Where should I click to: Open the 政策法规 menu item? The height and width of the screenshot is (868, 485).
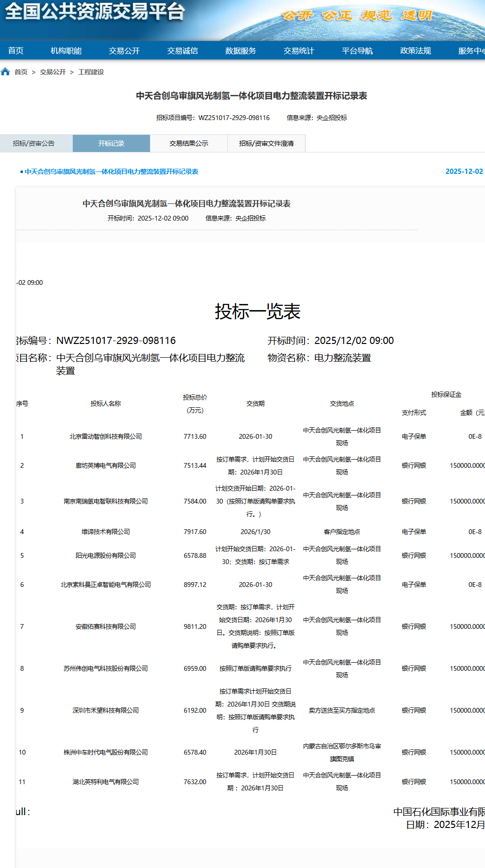point(415,50)
